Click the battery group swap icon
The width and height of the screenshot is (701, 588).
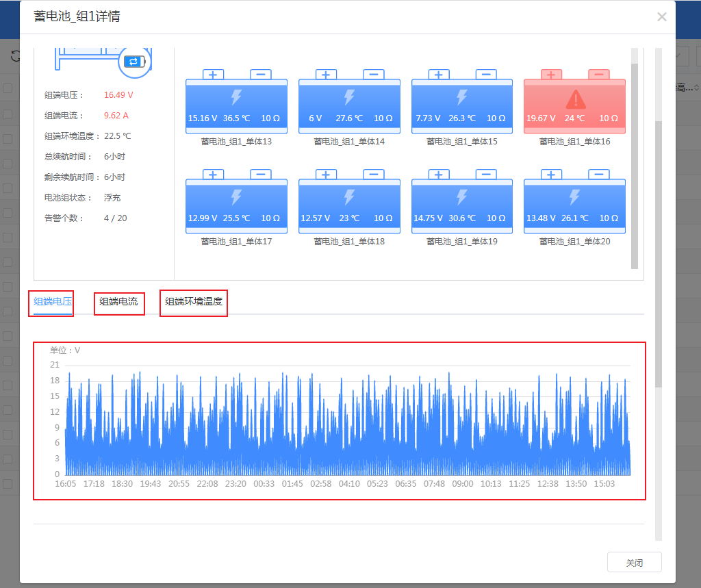pyautogui.click(x=134, y=62)
